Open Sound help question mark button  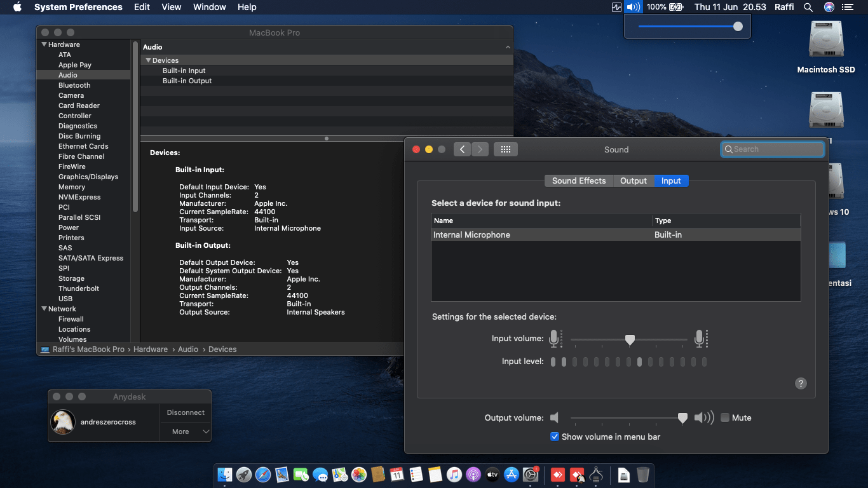[801, 383]
